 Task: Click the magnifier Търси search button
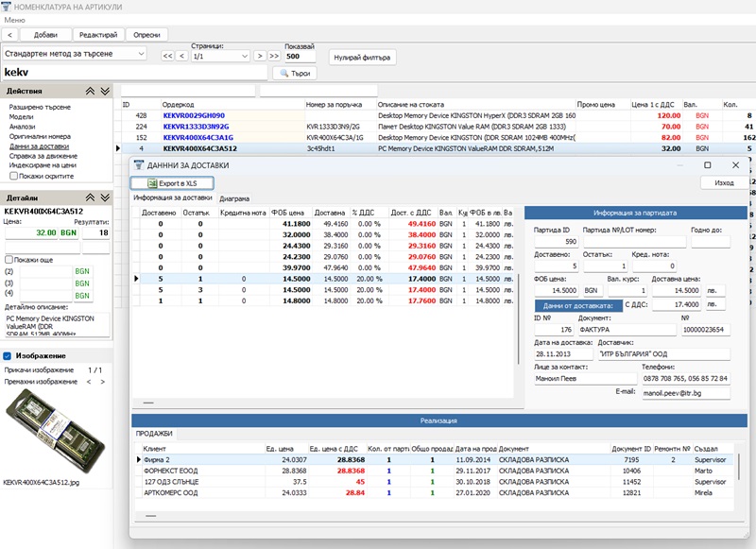pyautogui.click(x=295, y=74)
